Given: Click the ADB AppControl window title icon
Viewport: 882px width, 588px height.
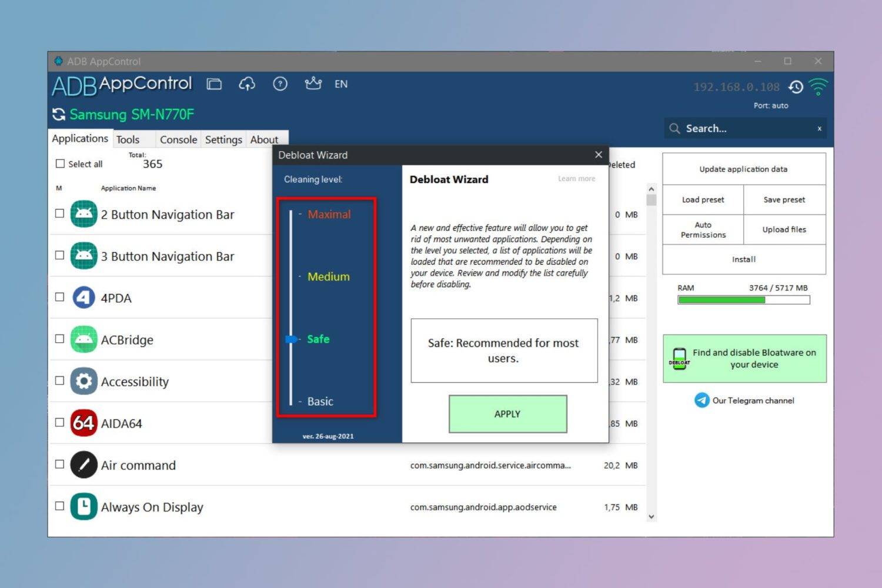Looking at the screenshot, I should coord(58,61).
